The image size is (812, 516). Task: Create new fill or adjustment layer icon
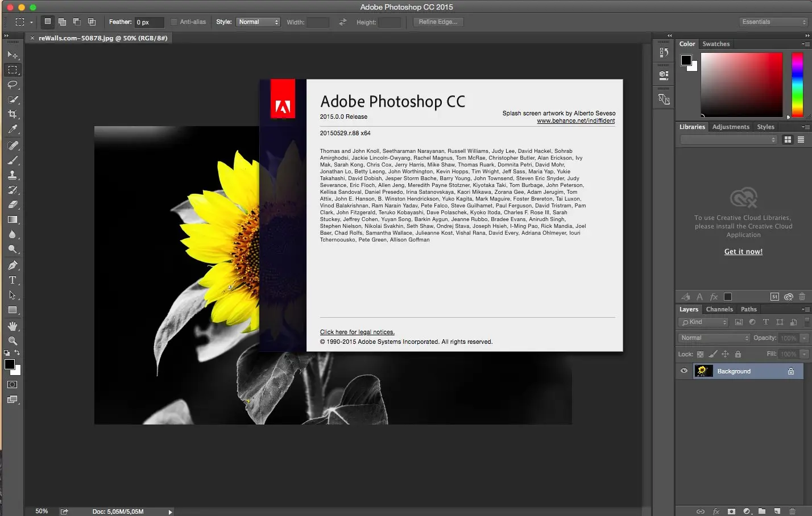(747, 511)
